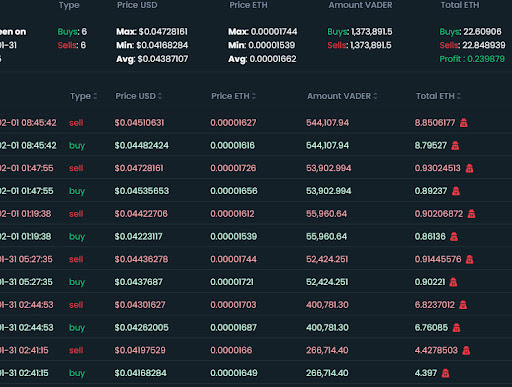The image size is (512, 387).
Task: Click price $0.04262005
Action: point(142,328)
